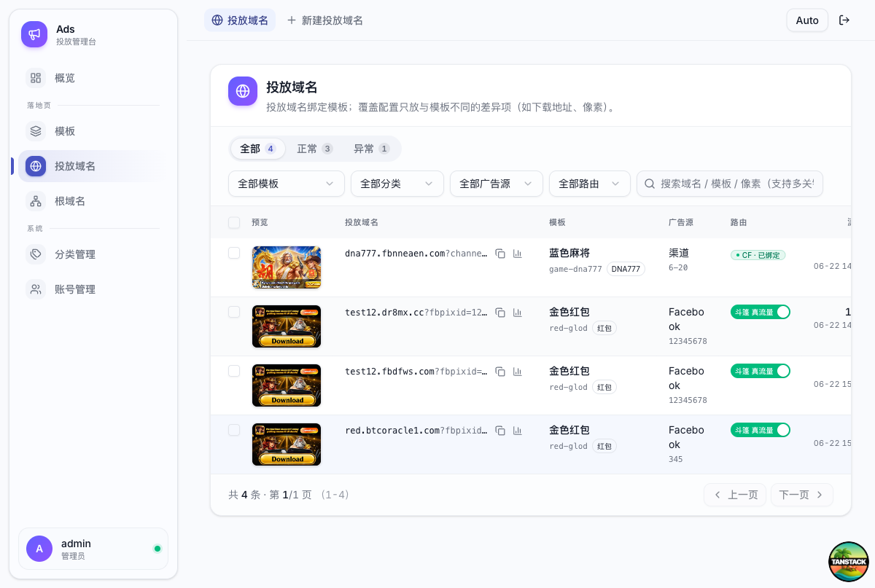875x588 pixels.
Task: Tick the select-all checkbox in the table header
Action: tap(234, 222)
